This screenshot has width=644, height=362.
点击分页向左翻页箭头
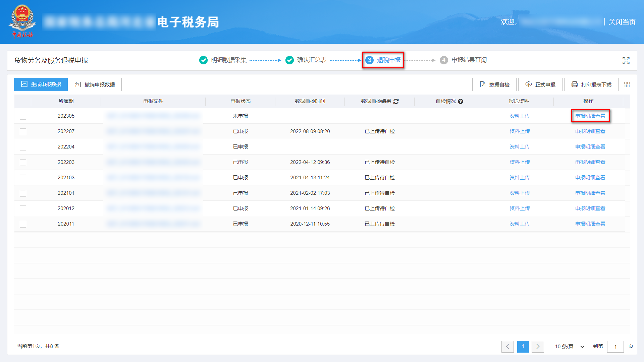pos(507,347)
